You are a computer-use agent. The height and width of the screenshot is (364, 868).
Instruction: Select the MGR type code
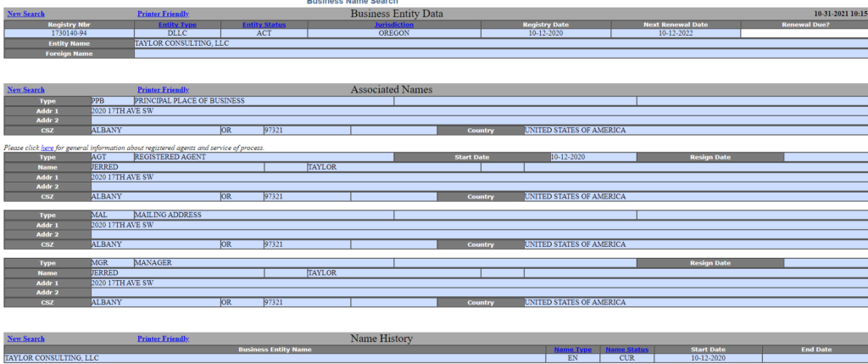[98, 263]
